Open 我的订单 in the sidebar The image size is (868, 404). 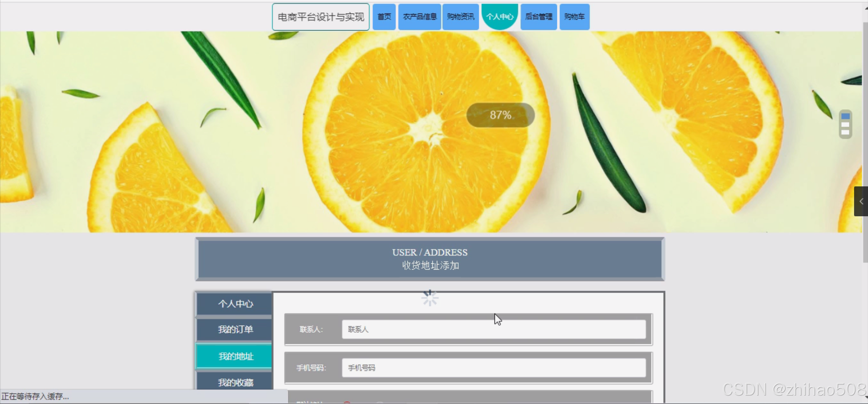[235, 329]
